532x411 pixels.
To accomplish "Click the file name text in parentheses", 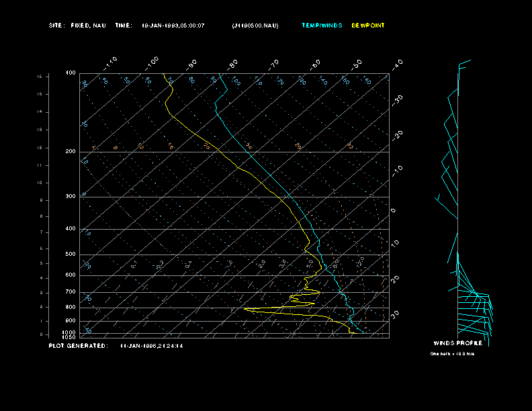I will click(255, 26).
